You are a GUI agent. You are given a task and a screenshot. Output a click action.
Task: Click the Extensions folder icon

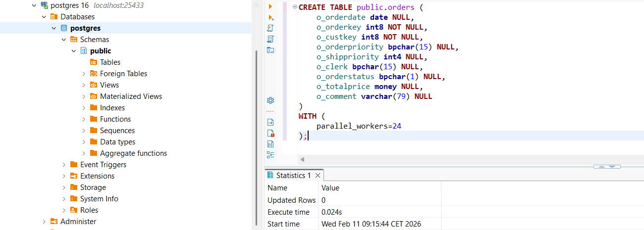pos(74,176)
